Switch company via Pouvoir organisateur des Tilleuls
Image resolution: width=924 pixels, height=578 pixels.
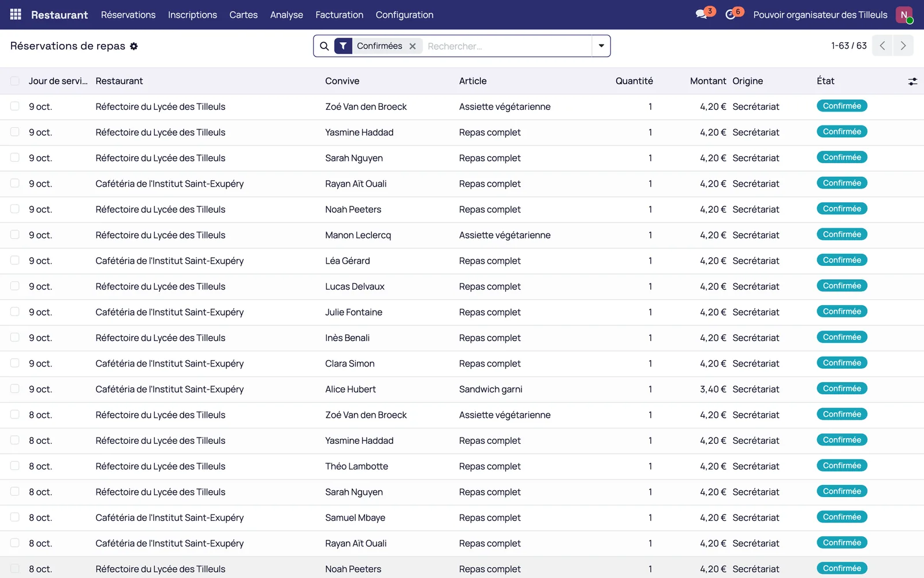820,14
